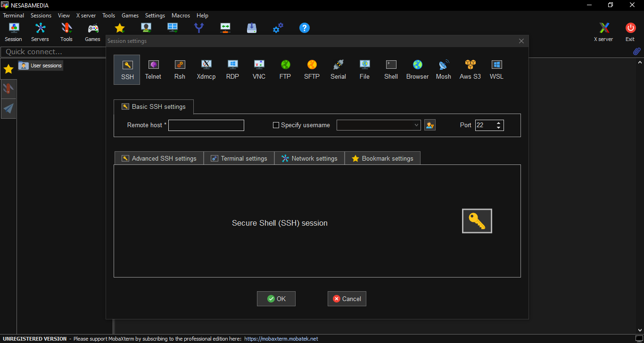Select the SFTP session type

pyautogui.click(x=312, y=69)
